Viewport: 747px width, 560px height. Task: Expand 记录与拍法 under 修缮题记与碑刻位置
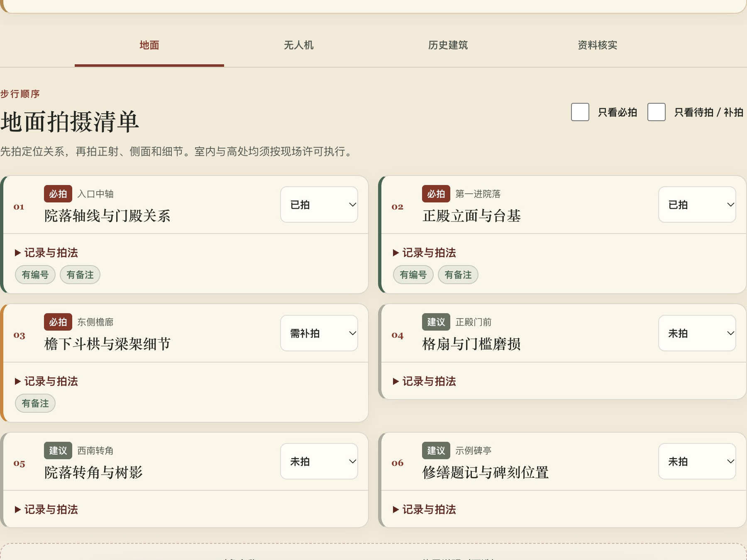pos(425,509)
